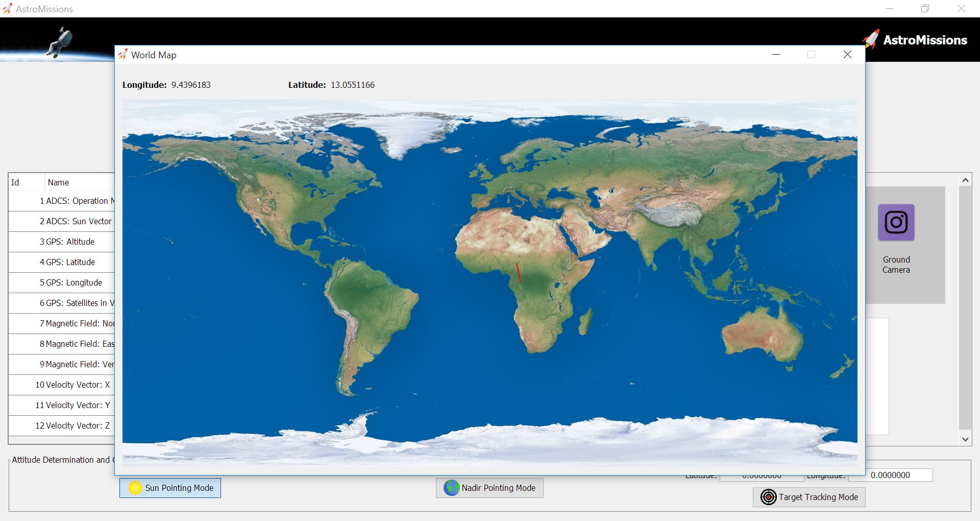Click the astronaut image in the banner
Viewport: 980px width, 521px height.
(x=60, y=42)
